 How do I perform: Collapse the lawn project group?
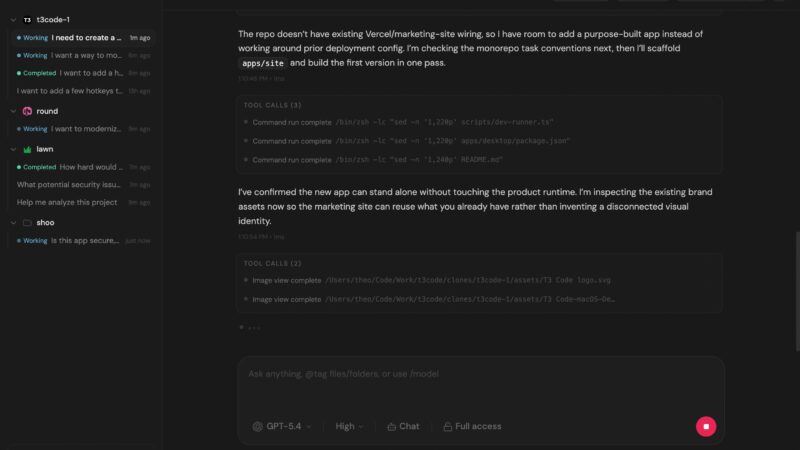click(x=13, y=149)
